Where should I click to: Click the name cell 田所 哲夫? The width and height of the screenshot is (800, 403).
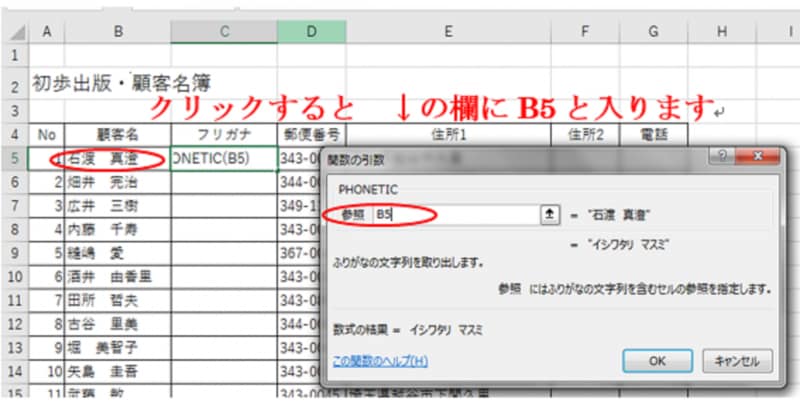pyautogui.click(x=118, y=300)
